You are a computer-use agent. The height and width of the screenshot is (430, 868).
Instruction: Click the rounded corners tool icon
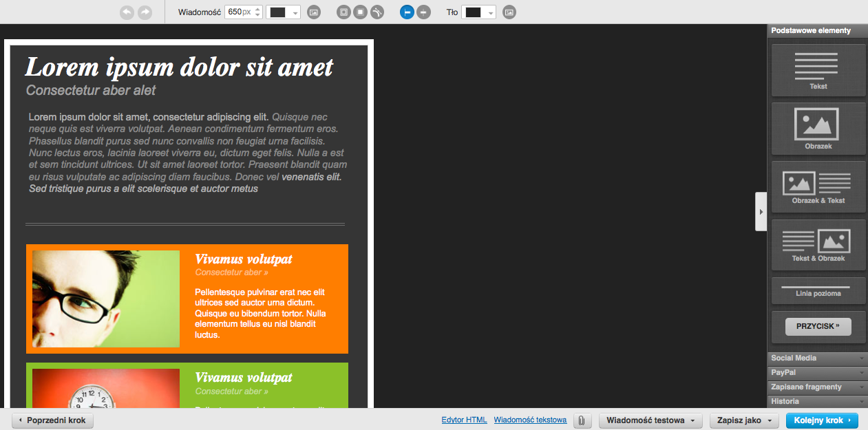coord(377,12)
